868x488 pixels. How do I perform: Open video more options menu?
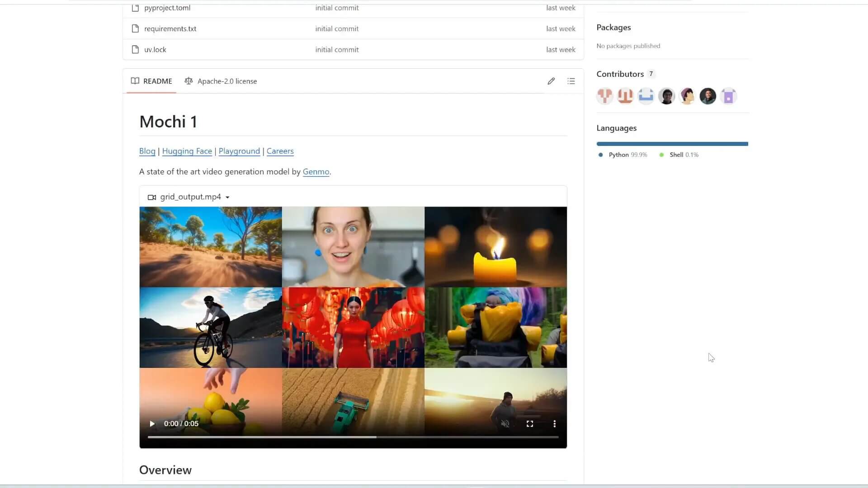554,424
